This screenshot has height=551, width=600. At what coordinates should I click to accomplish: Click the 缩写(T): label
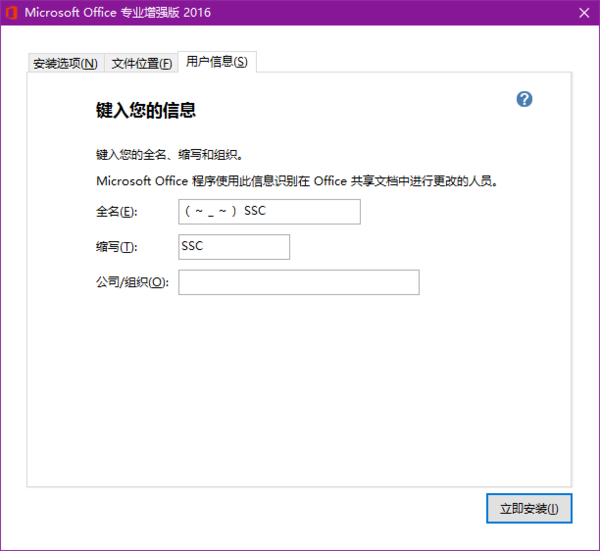click(x=116, y=247)
